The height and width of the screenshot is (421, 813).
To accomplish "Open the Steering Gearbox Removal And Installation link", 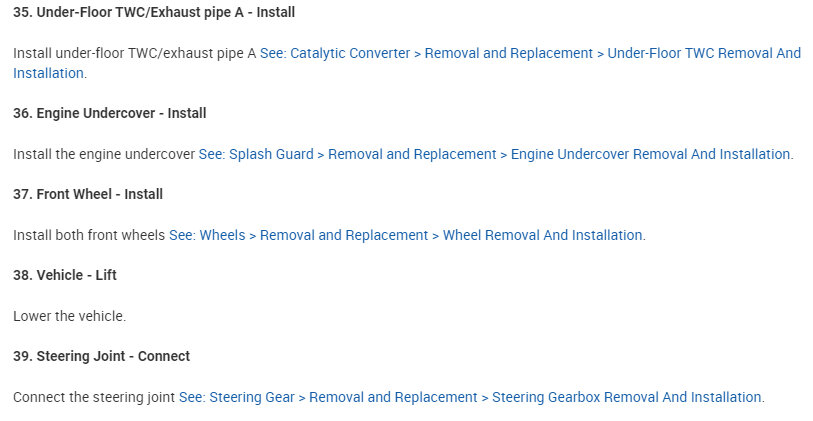I will click(626, 397).
